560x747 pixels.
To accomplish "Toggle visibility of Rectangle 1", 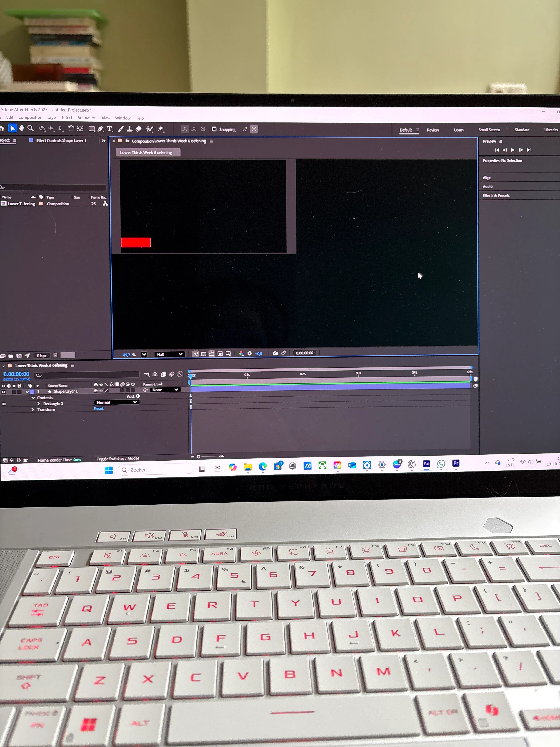I will (4, 404).
